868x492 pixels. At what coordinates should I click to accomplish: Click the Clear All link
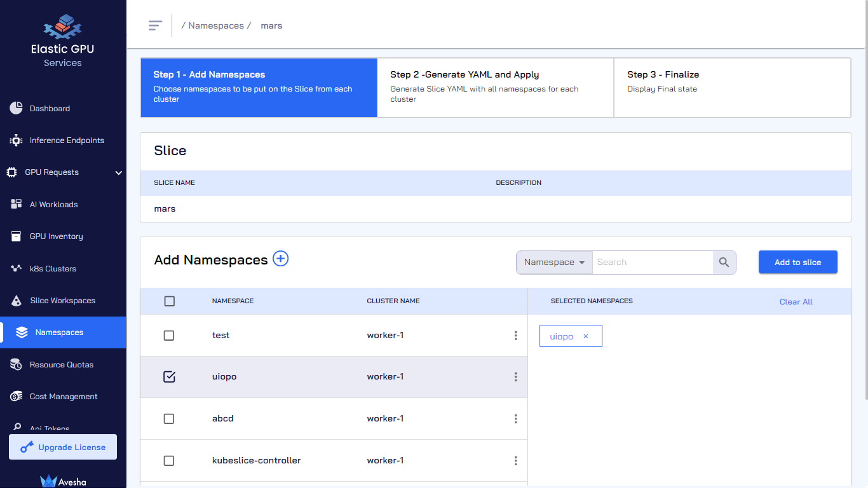coord(796,302)
